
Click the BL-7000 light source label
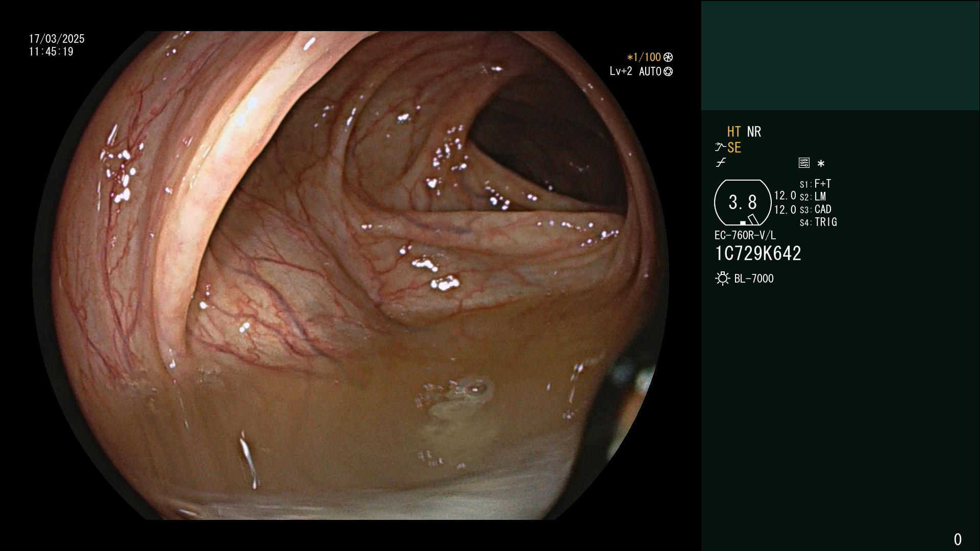pyautogui.click(x=754, y=279)
